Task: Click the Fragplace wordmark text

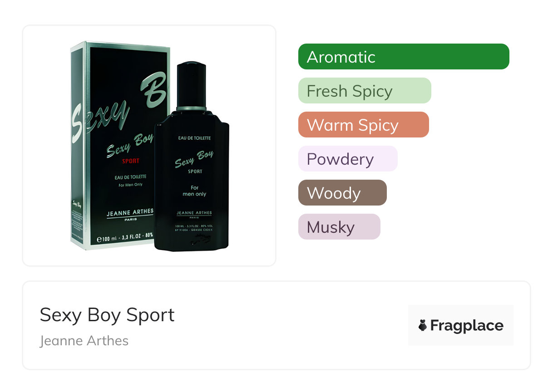Action: point(467,325)
